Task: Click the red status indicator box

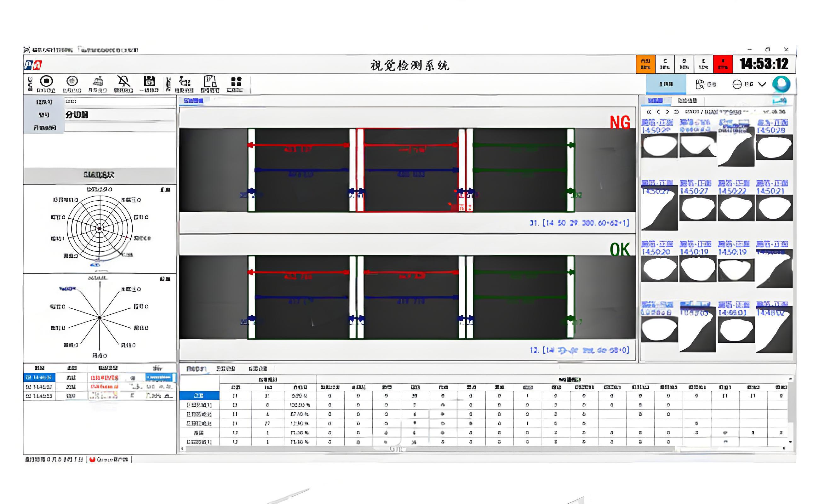Action: (x=723, y=64)
